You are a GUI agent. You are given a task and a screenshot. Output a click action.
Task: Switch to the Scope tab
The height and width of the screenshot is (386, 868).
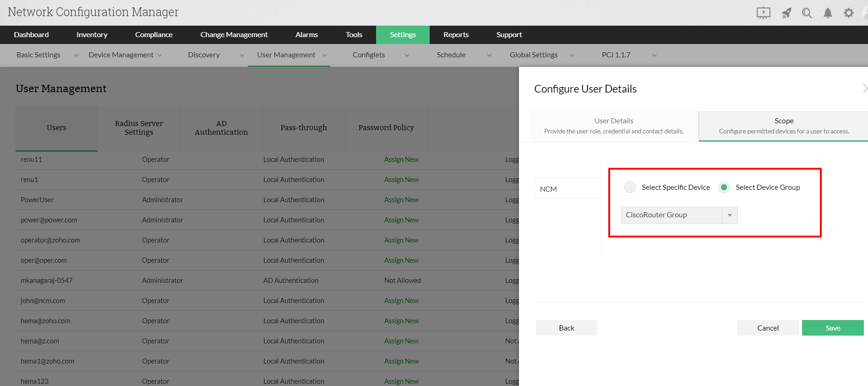784,126
